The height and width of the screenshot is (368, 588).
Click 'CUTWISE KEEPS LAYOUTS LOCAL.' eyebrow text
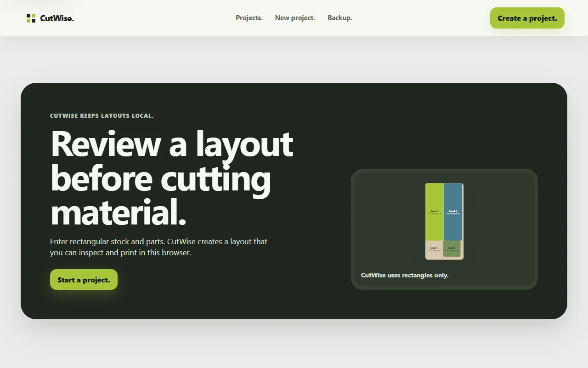[102, 115]
